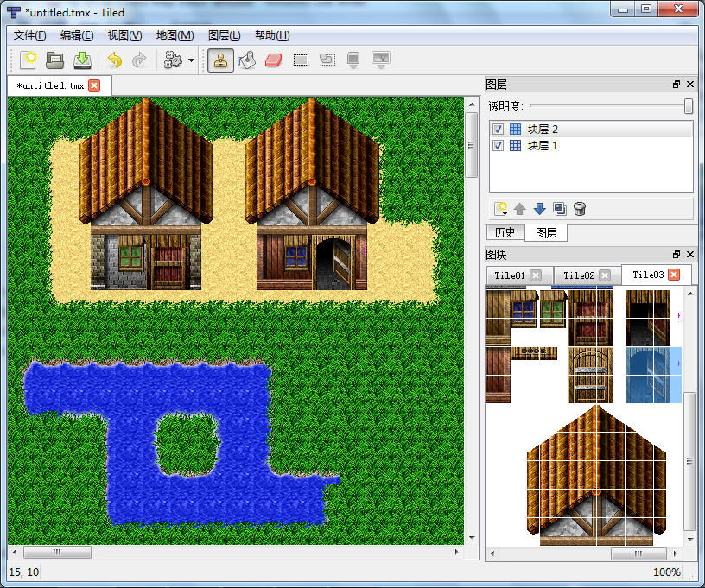Screen dimensions: 705x588
Task: Switch to the Tile02 tileset tab
Action: point(579,275)
